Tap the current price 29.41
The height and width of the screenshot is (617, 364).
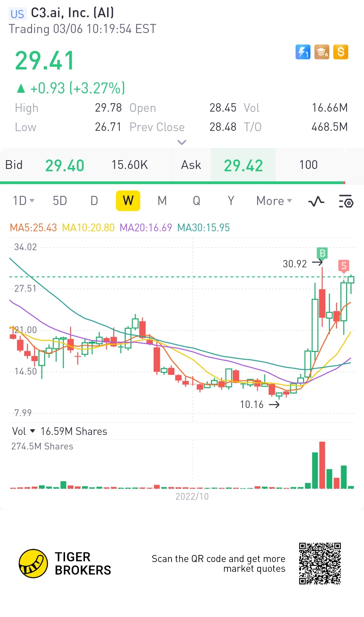pyautogui.click(x=45, y=61)
